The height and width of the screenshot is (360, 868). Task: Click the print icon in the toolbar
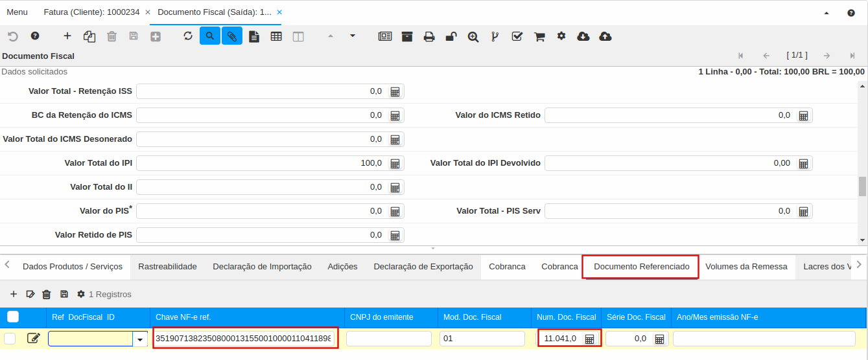(x=429, y=36)
